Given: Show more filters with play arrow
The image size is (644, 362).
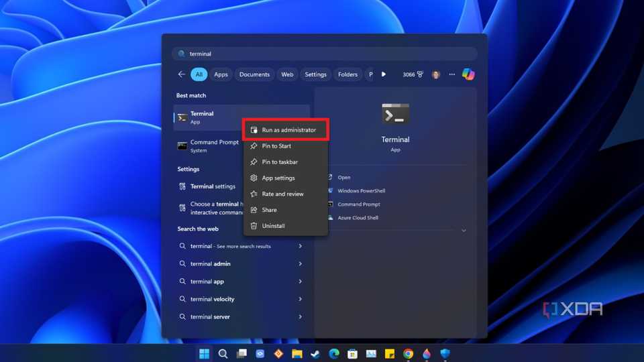Looking at the screenshot, I should tap(383, 74).
